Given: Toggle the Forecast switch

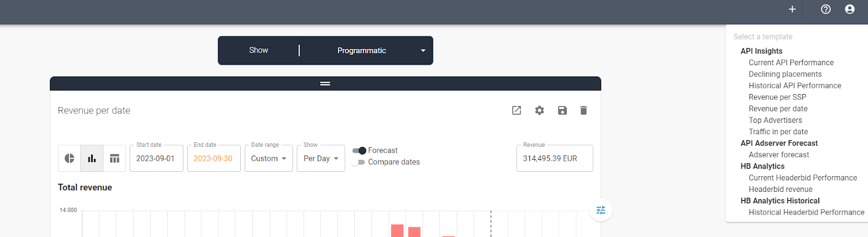Looking at the screenshot, I should 359,151.
